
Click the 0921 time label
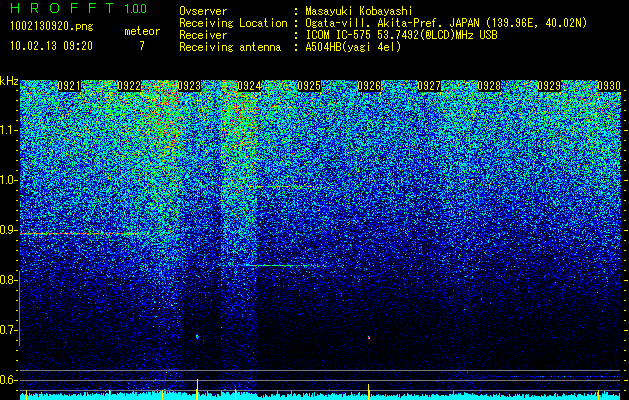(x=69, y=86)
